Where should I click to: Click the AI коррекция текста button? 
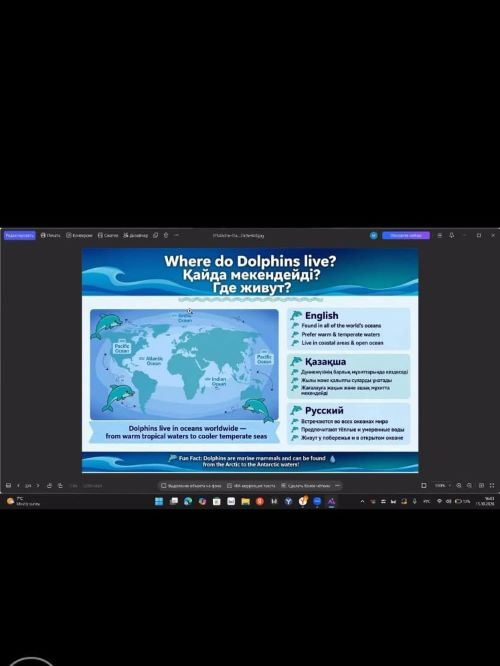click(x=251, y=485)
